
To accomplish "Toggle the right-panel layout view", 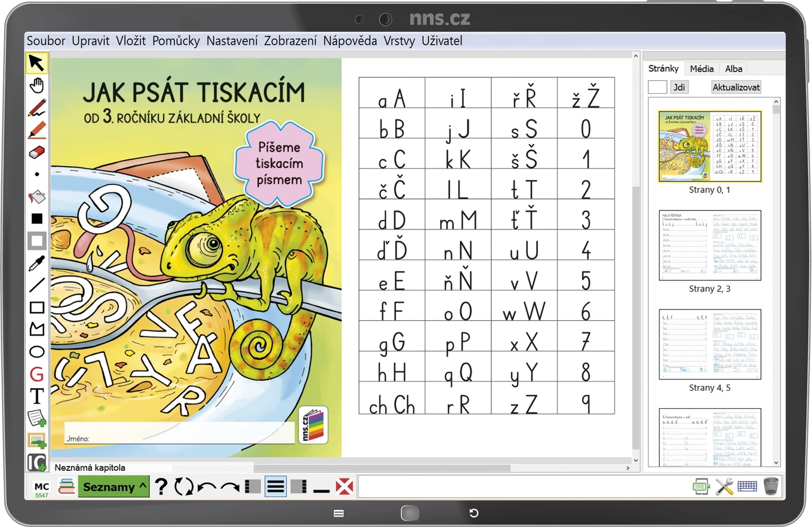I will coord(299,486).
